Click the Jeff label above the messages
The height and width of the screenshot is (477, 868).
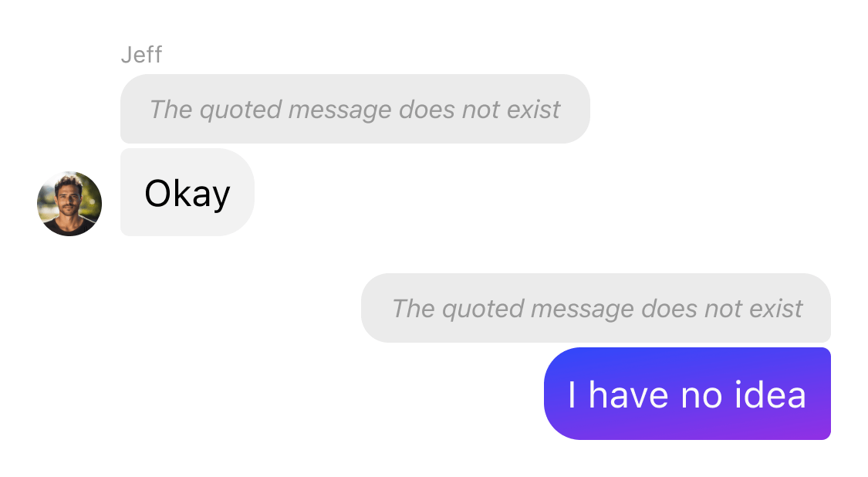point(141,55)
